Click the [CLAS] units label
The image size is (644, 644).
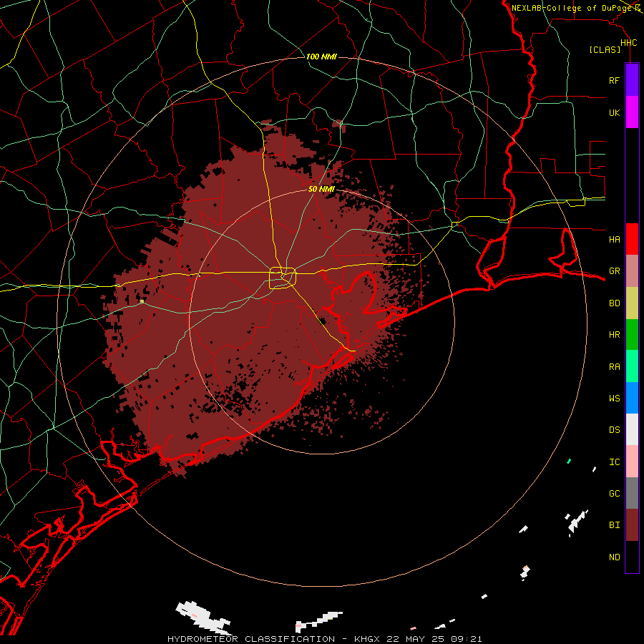click(x=605, y=49)
